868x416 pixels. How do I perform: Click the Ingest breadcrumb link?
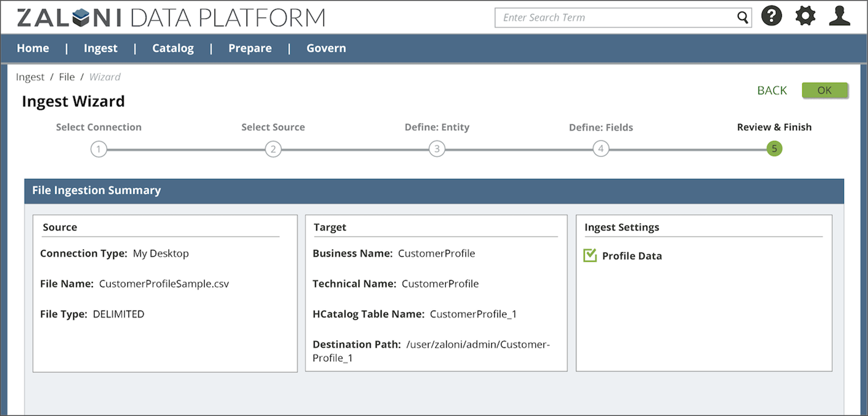pos(30,77)
